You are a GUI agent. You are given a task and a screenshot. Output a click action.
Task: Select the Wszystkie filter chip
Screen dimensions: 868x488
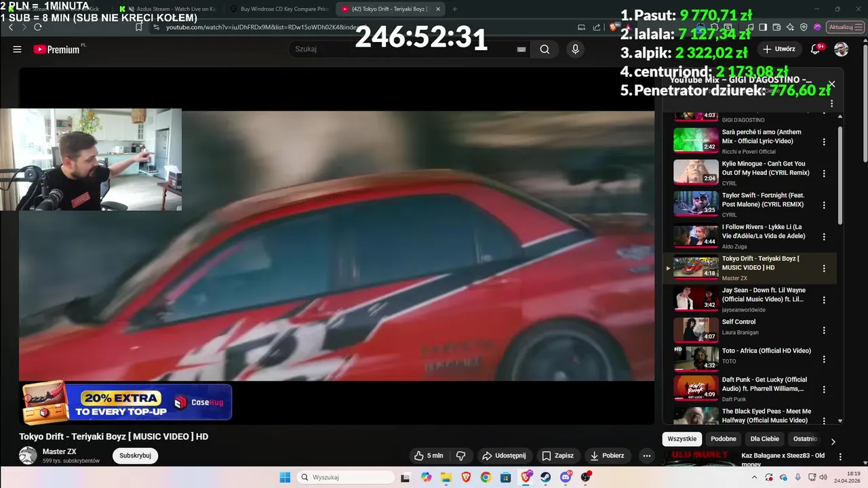pyautogui.click(x=682, y=439)
